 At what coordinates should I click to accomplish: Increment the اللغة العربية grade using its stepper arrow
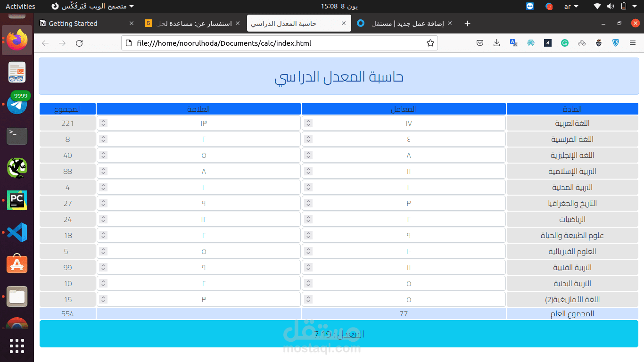click(x=103, y=121)
